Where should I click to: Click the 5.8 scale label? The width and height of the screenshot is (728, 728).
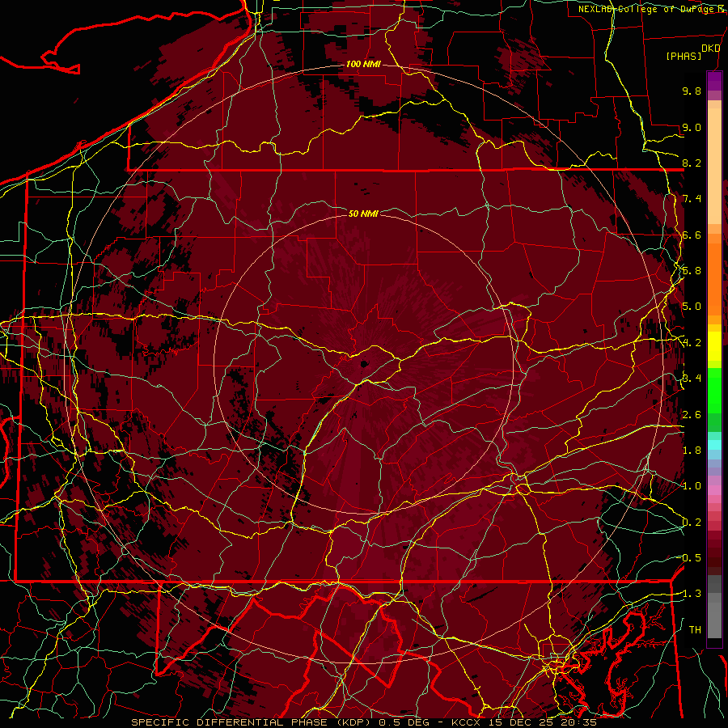click(x=692, y=271)
